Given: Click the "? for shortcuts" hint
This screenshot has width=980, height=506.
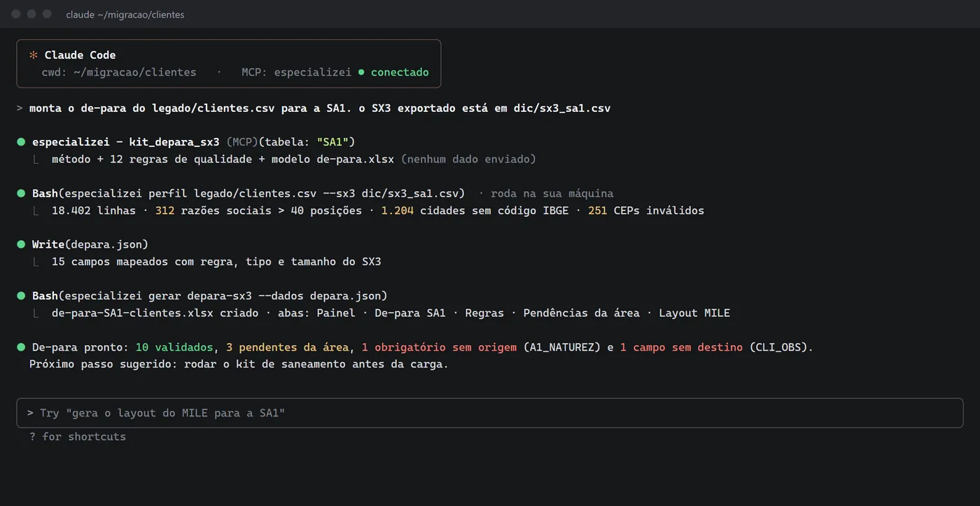Looking at the screenshot, I should [x=78, y=437].
